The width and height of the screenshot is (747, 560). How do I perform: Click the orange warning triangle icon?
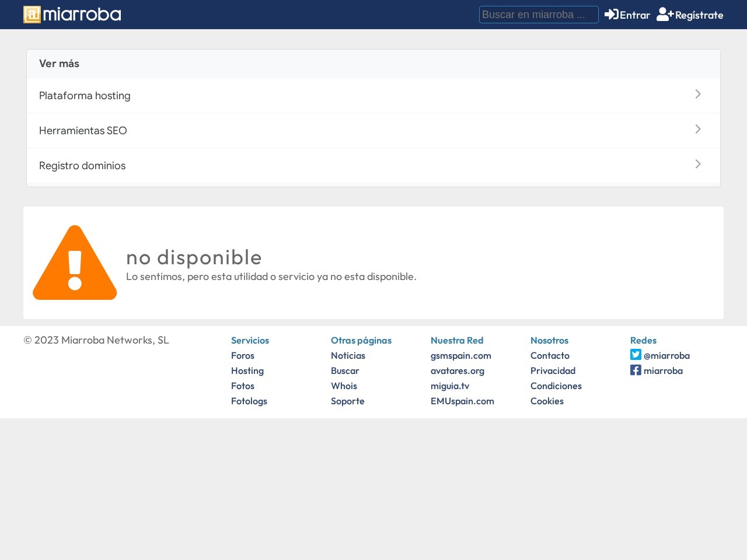click(x=75, y=262)
